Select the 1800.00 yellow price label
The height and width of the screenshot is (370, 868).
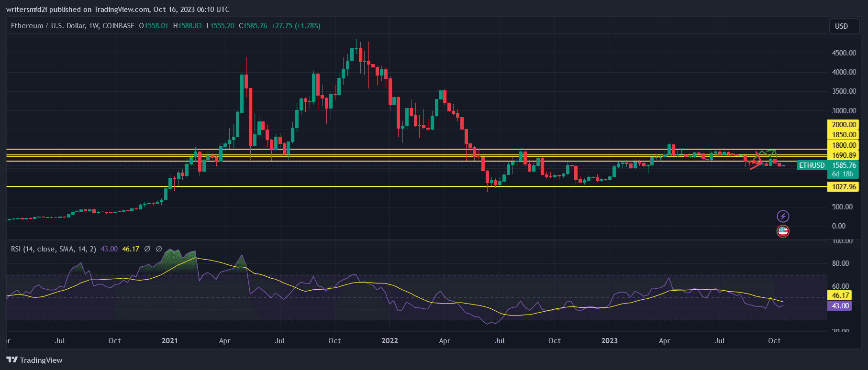pos(843,145)
